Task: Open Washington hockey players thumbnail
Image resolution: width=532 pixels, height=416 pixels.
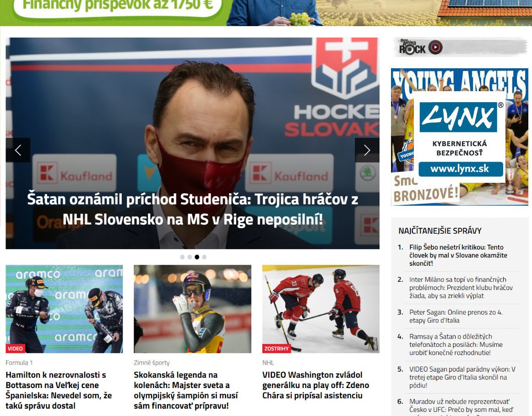Action: pos(320,309)
